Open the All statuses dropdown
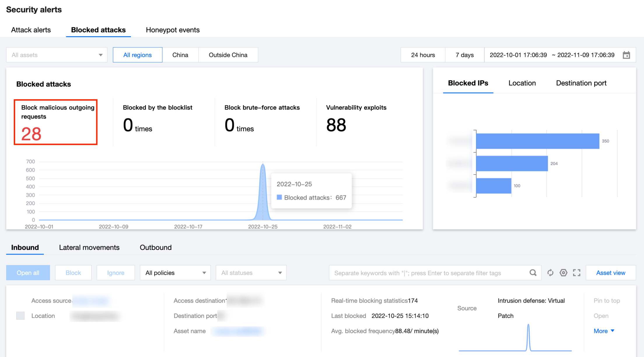 coord(251,273)
